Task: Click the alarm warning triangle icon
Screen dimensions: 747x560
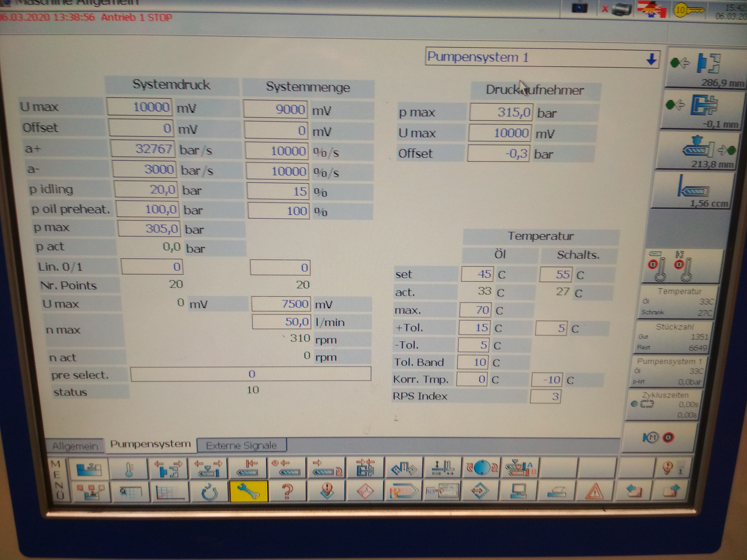Action: coord(594,491)
